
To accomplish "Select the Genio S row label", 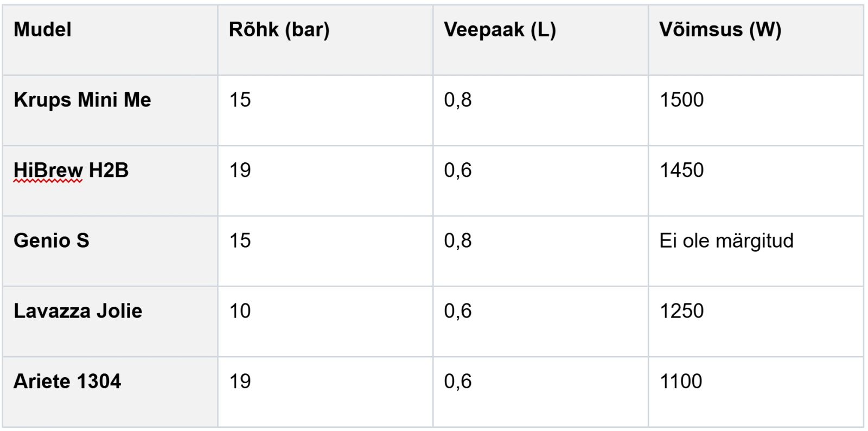I will click(110, 251).
